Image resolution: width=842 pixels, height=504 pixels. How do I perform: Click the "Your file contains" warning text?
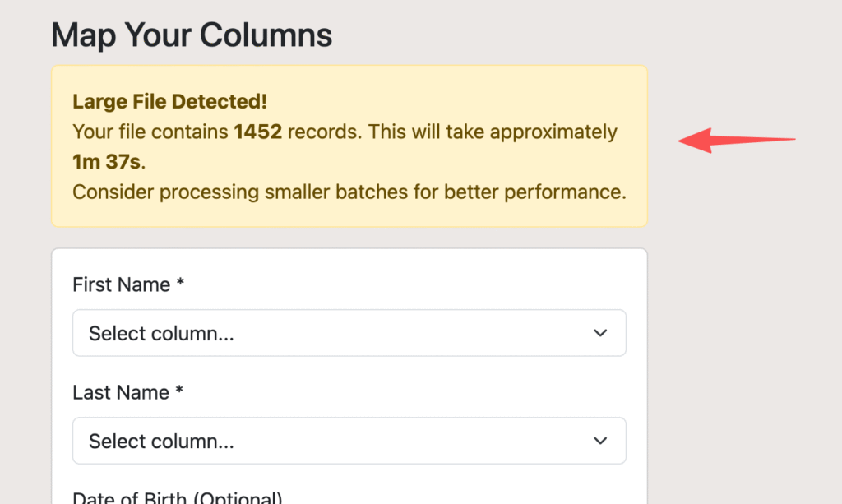(x=150, y=132)
